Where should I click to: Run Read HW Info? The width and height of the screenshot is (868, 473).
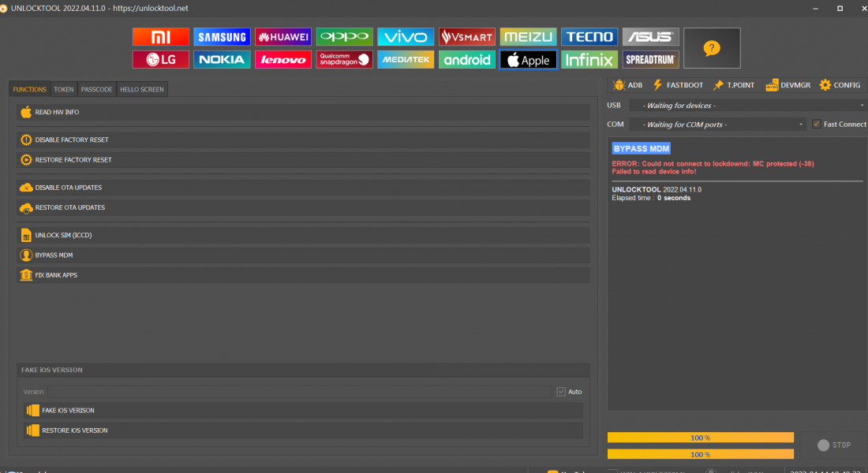(x=303, y=112)
